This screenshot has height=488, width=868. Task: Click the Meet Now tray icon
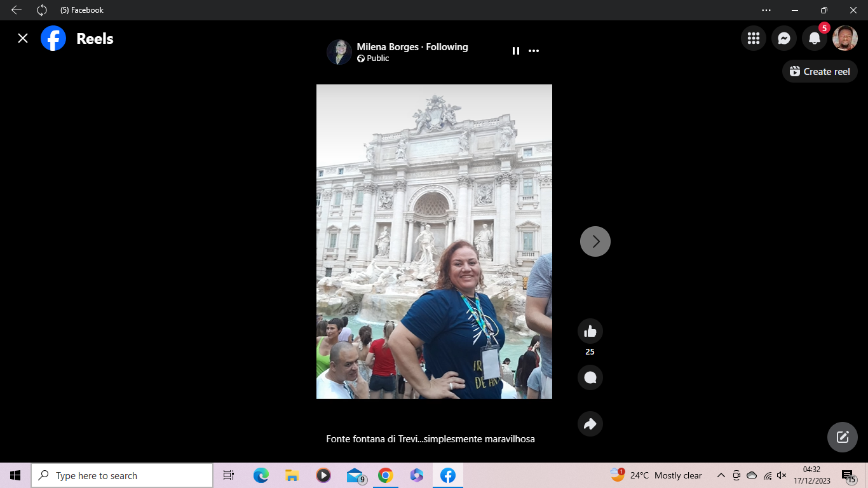pos(736,475)
